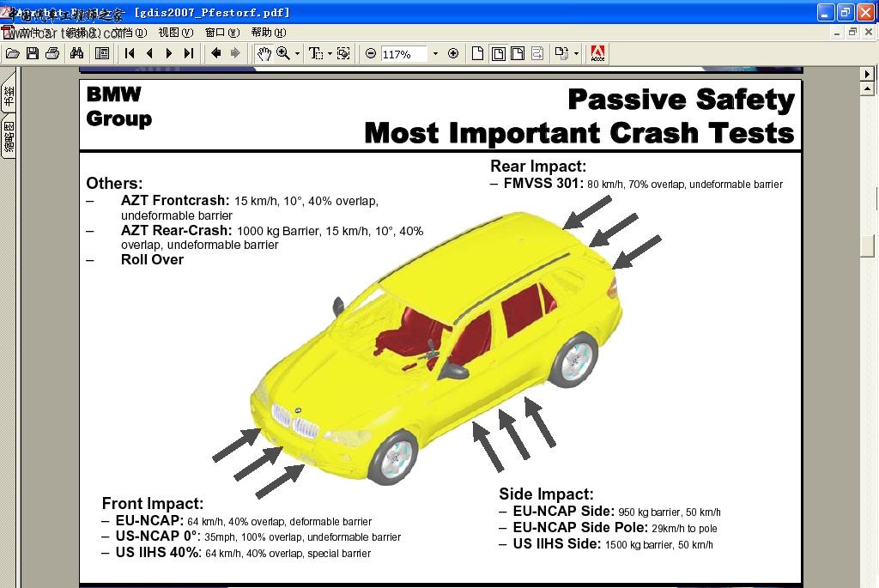The height and width of the screenshot is (588, 879).
Task: Minimize the inner document window
Action: [836, 33]
